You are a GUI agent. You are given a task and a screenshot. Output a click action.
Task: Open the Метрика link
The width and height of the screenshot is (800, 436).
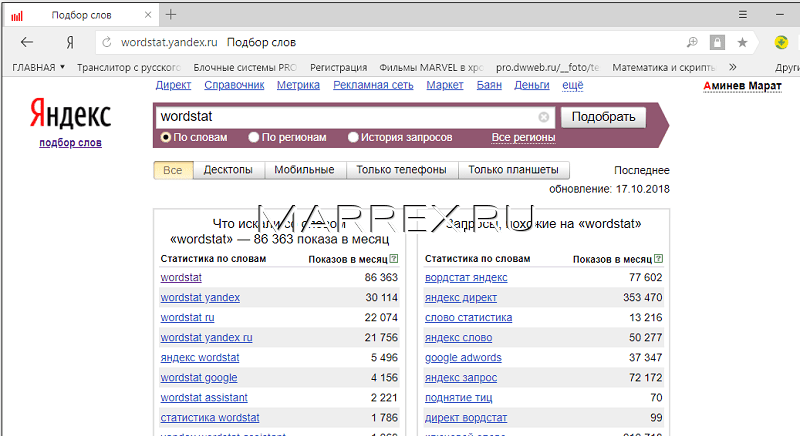pos(298,85)
